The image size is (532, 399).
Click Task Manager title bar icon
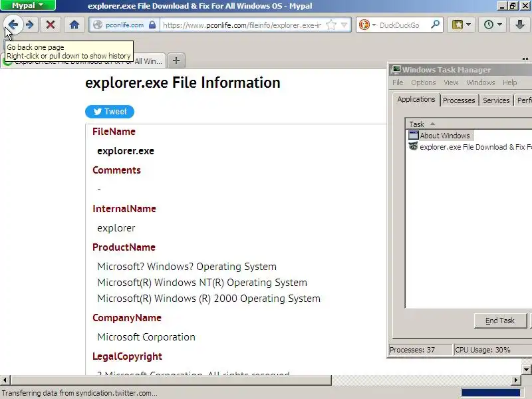click(x=396, y=70)
